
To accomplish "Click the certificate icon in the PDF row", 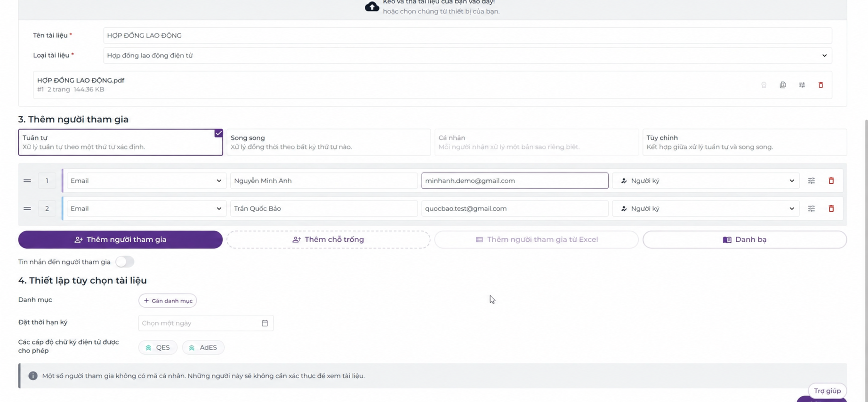I will 764,85.
